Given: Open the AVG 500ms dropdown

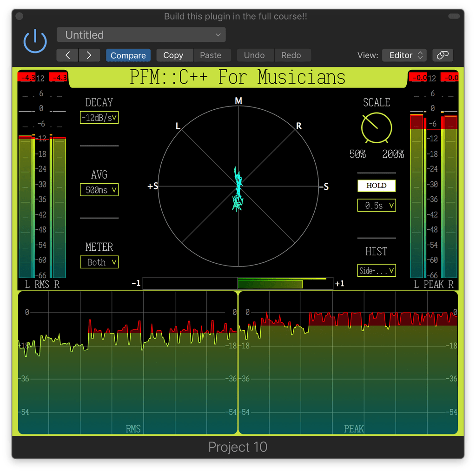Looking at the screenshot, I should (99, 190).
